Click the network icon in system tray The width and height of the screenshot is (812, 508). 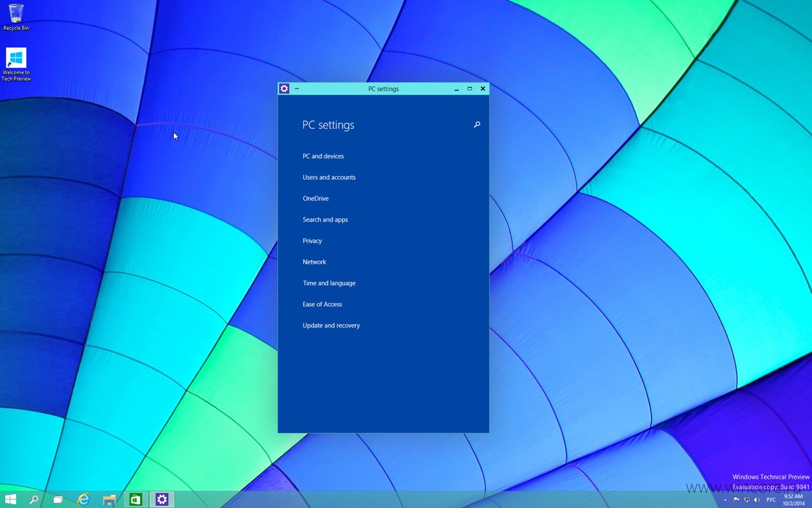747,500
